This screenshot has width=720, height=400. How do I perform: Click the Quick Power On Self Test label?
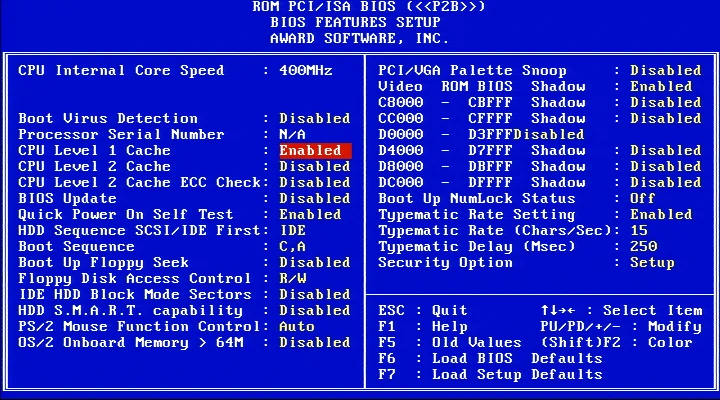(126, 214)
